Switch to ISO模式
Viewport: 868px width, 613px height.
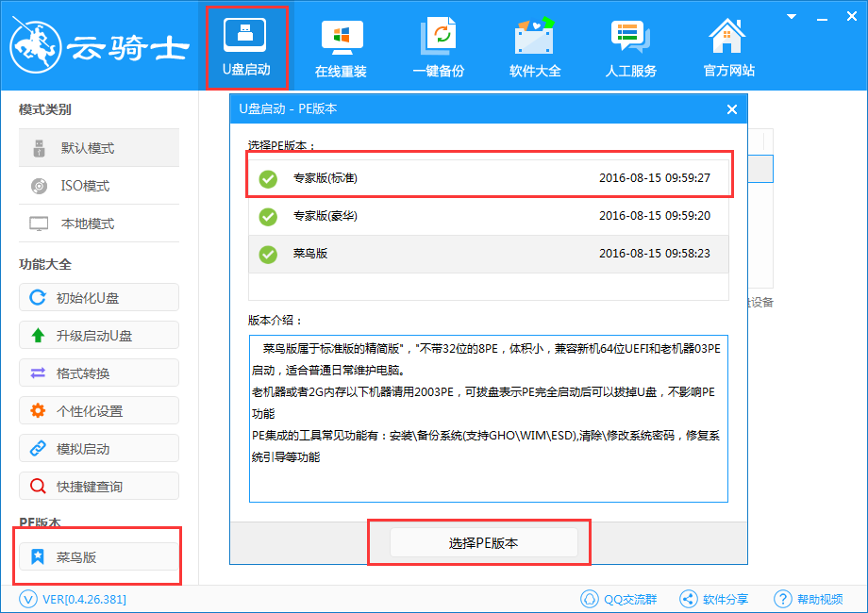(98, 186)
